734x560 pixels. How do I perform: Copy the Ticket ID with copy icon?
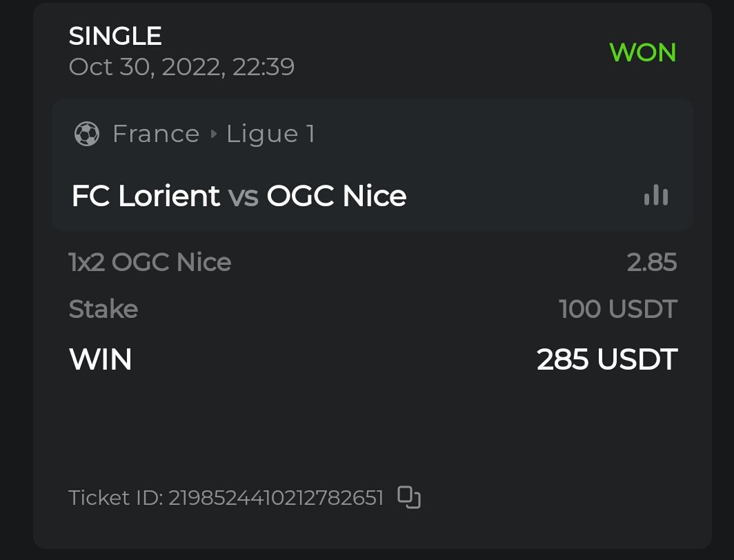(x=409, y=497)
